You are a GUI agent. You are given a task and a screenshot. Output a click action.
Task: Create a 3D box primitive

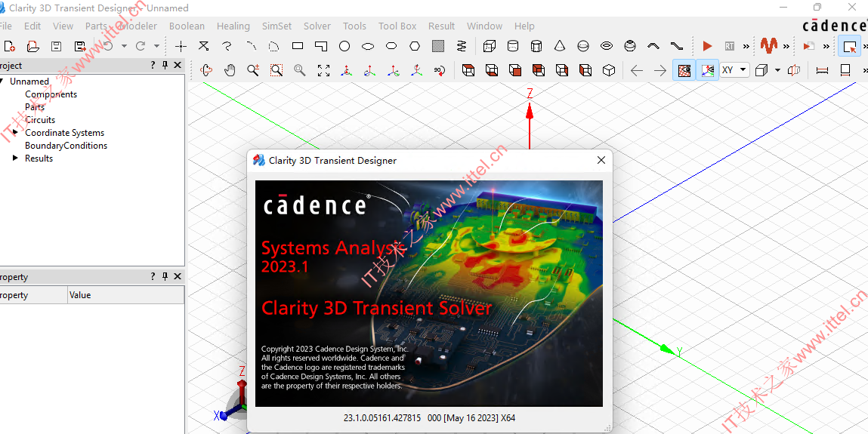[x=489, y=47]
